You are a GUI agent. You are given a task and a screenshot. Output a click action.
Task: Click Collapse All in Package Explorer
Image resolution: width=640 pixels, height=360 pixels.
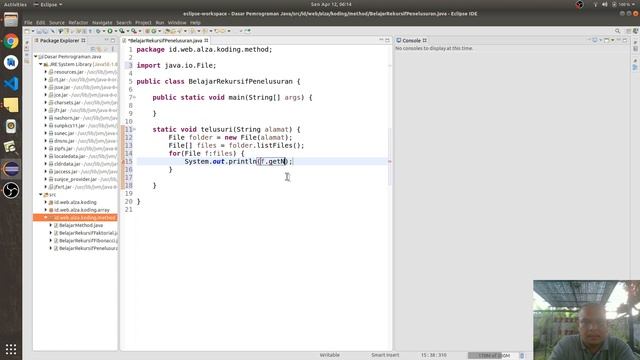coord(93,49)
